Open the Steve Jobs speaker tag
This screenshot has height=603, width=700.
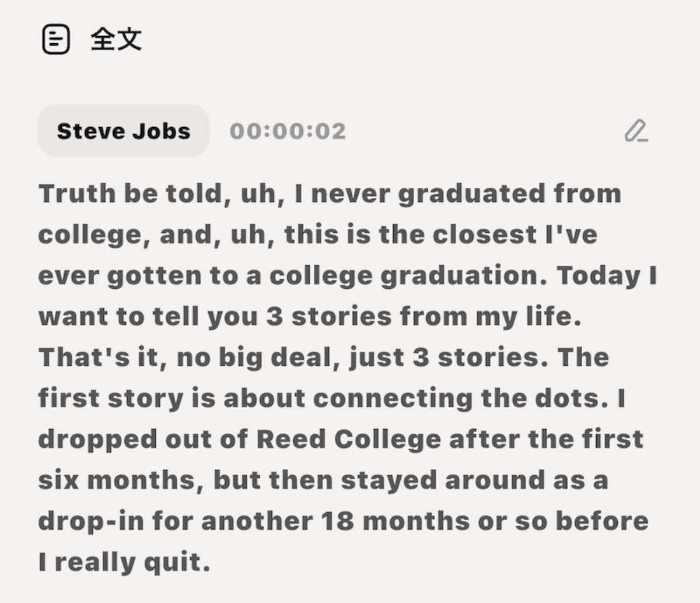point(124,131)
